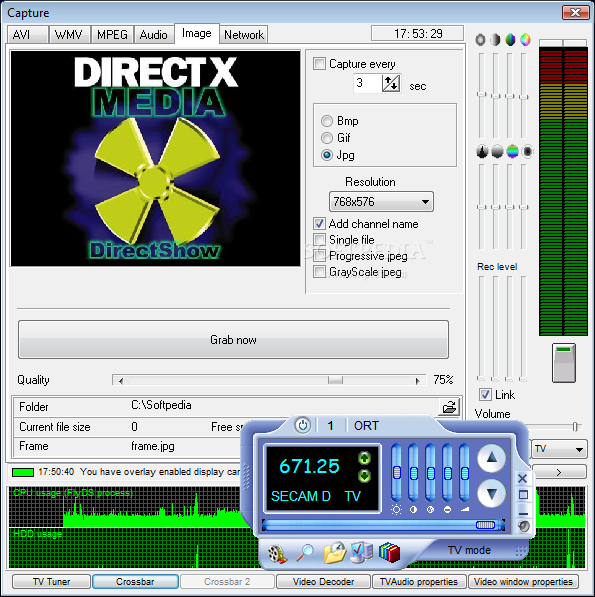Click the 671.25 frequency display
Image resolution: width=595 pixels, height=597 pixels.
pos(309,466)
